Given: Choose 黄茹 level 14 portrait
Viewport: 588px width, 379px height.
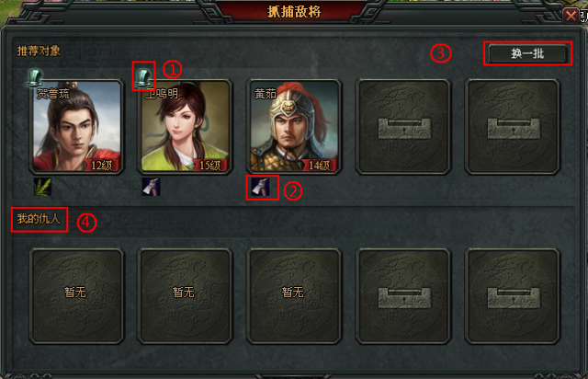Looking at the screenshot, I should (x=294, y=127).
